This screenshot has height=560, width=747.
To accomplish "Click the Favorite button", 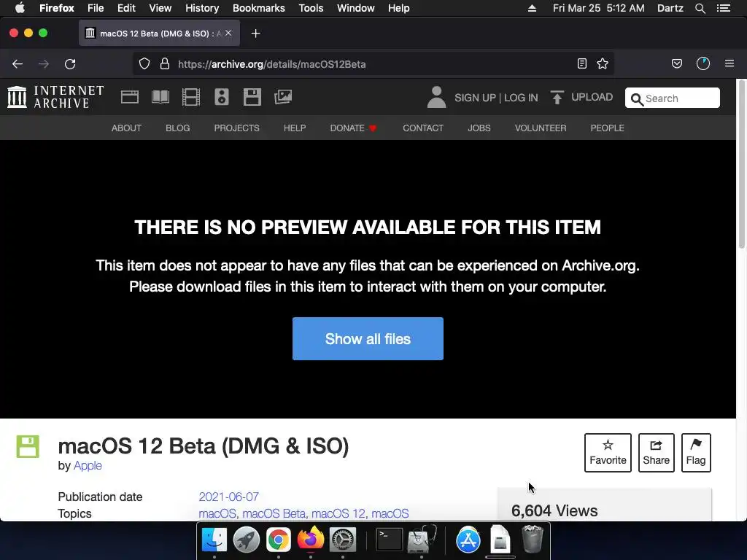I will point(608,452).
